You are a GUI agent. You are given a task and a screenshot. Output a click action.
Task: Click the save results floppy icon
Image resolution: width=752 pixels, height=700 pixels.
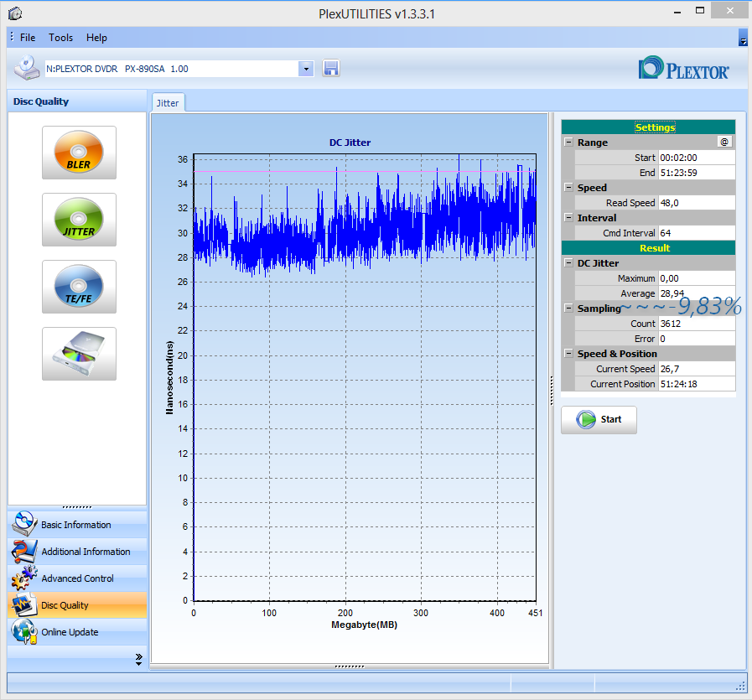331,68
